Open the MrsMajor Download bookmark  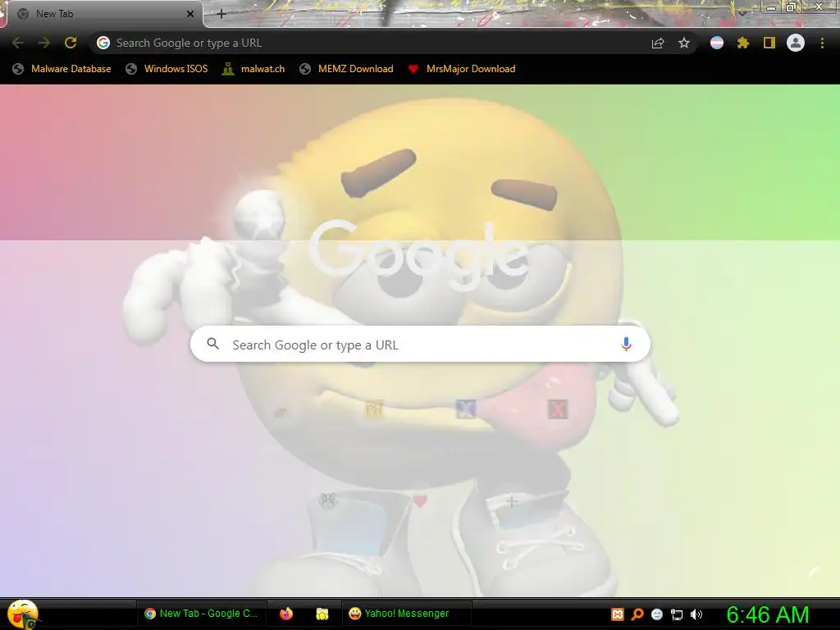tap(462, 69)
